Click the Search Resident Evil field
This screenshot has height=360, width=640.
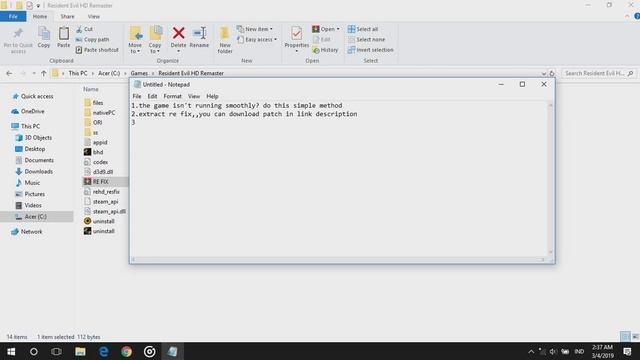(x=598, y=73)
